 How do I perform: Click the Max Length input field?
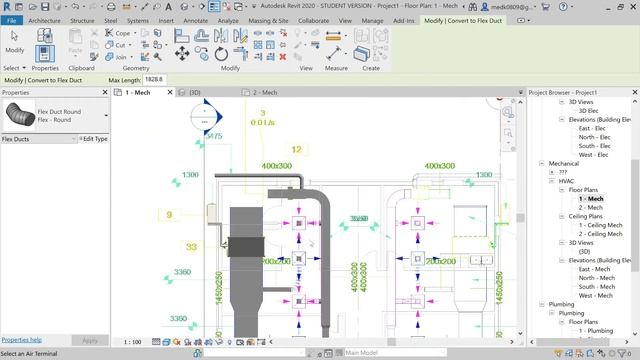pyautogui.click(x=154, y=80)
